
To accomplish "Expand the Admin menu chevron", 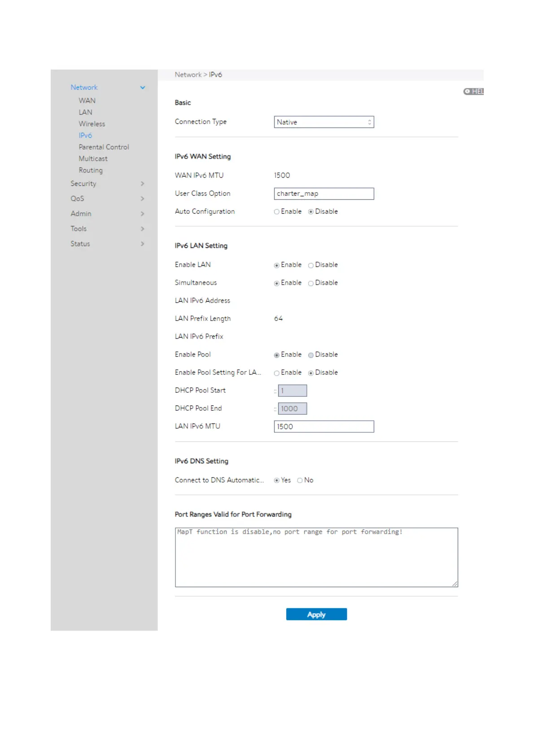I will (143, 214).
